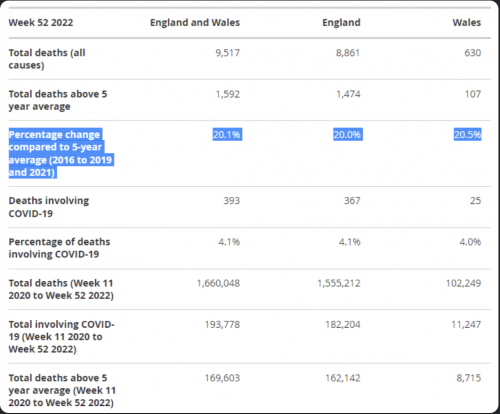Click the highlighted 20.1% cell
Screen dimensions: 500x414
227,134
